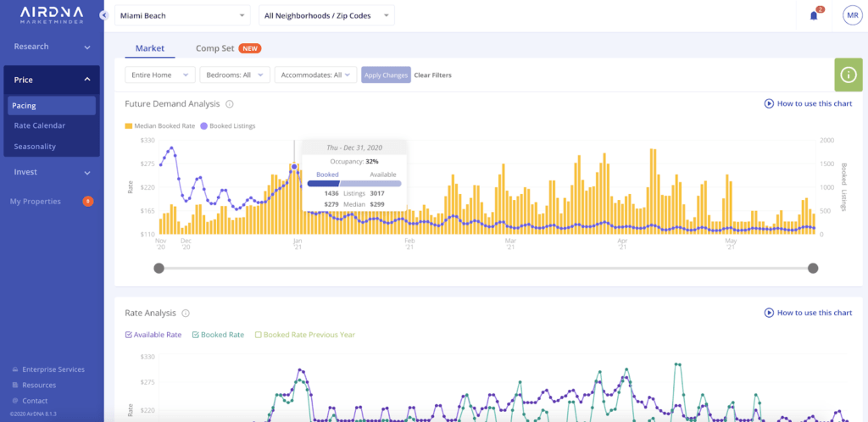This screenshot has width=868, height=422.
Task: Open How to use this chart for Demand
Action: [x=815, y=103]
